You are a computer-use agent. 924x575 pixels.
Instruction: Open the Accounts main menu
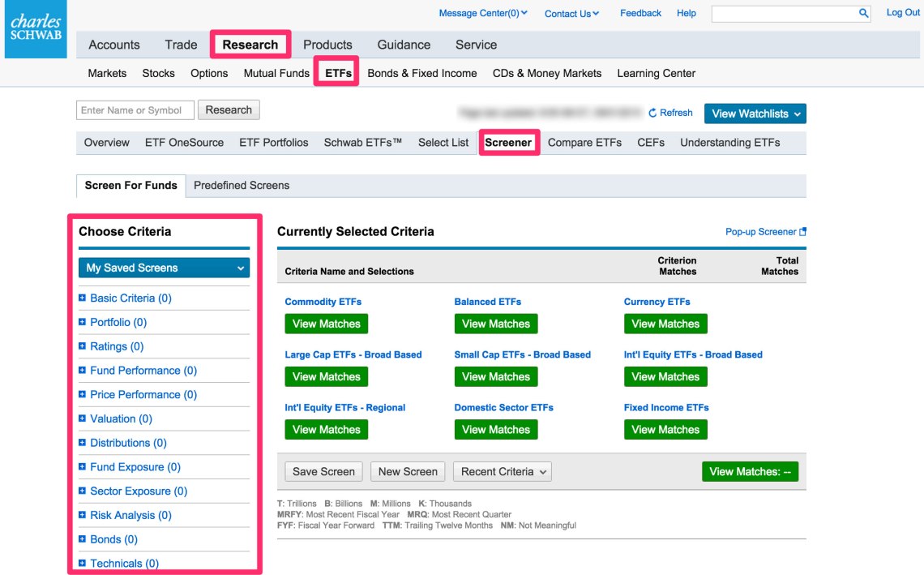tap(114, 45)
